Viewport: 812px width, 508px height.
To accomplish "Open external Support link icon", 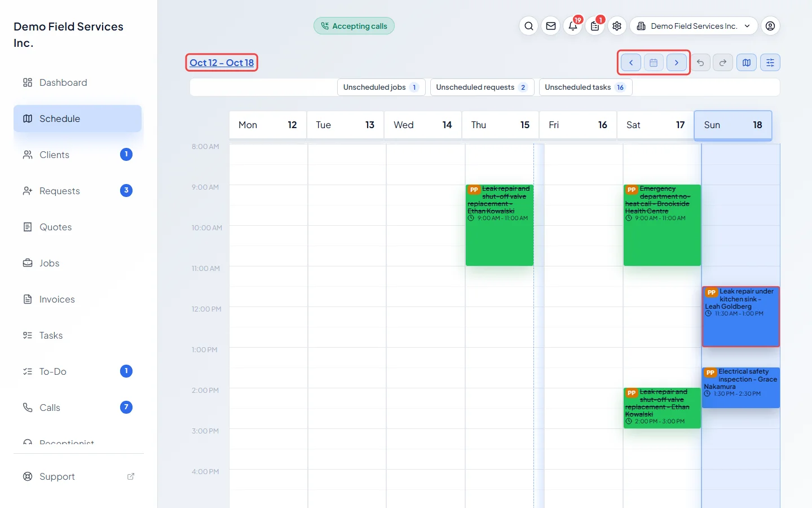I will click(x=131, y=476).
